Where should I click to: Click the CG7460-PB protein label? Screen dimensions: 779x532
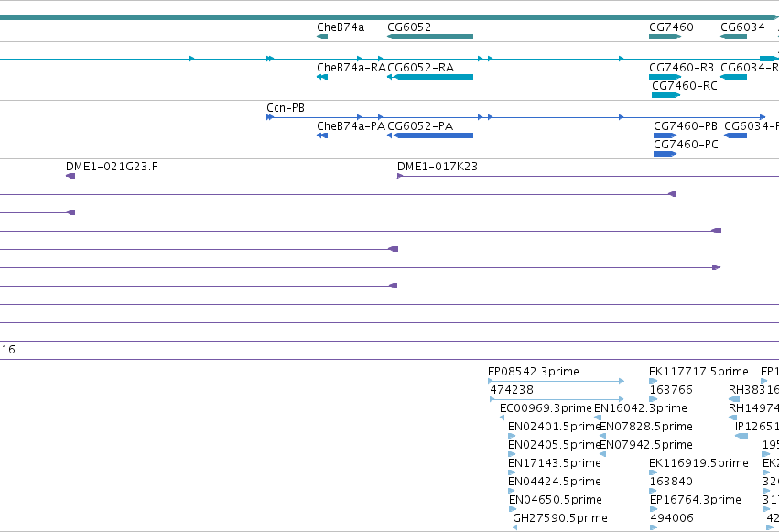[685, 126]
